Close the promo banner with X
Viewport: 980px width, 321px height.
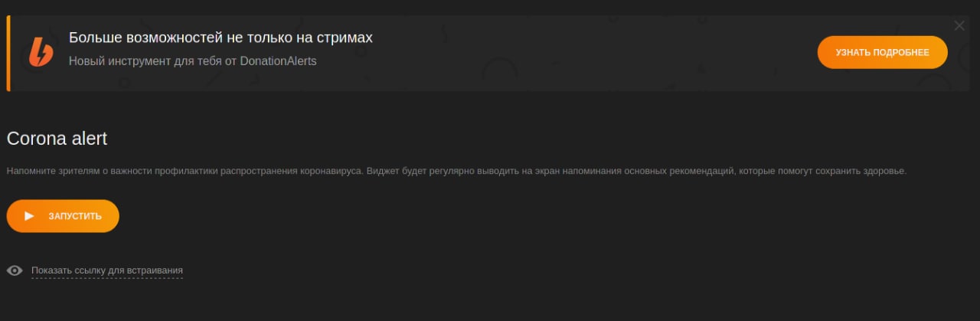click(x=959, y=26)
